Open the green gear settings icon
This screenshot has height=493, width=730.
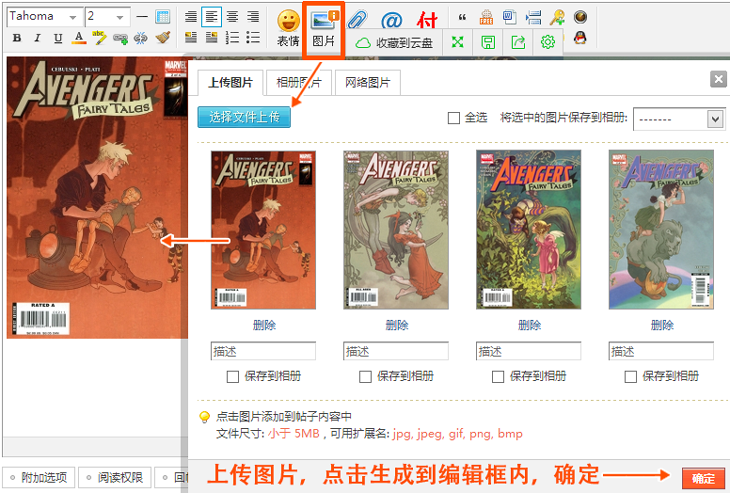[x=548, y=42]
